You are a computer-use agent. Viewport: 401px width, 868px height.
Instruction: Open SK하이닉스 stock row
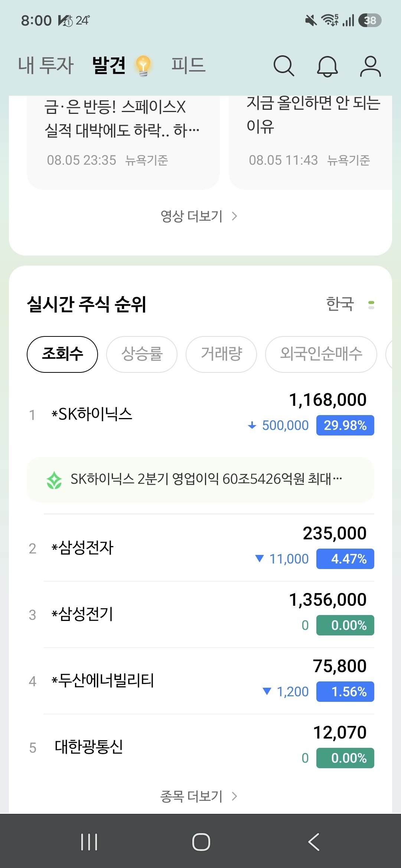(x=200, y=414)
